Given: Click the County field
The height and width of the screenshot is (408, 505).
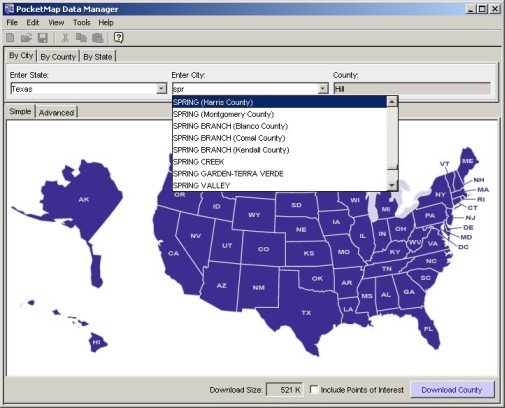Looking at the screenshot, I should coord(412,89).
